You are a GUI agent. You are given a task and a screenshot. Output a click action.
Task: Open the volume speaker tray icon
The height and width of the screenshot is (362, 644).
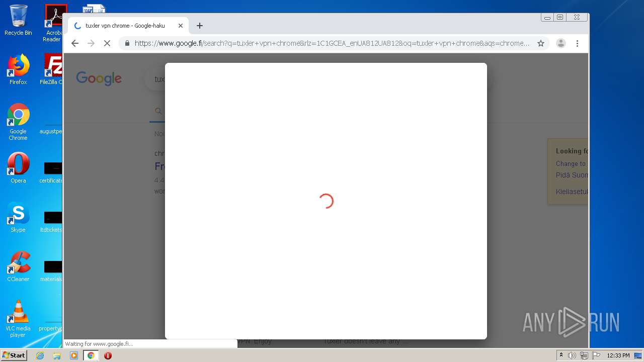[572, 355]
